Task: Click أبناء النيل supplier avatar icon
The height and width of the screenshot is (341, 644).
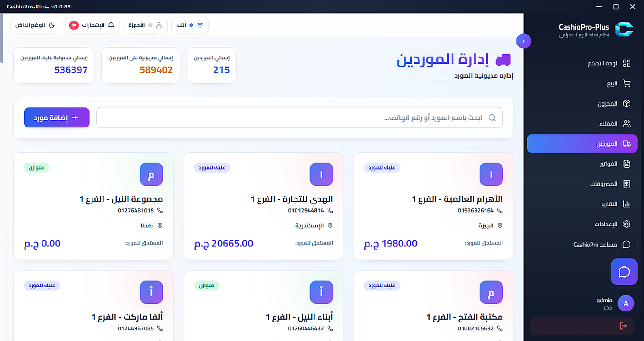Action: 321,292
